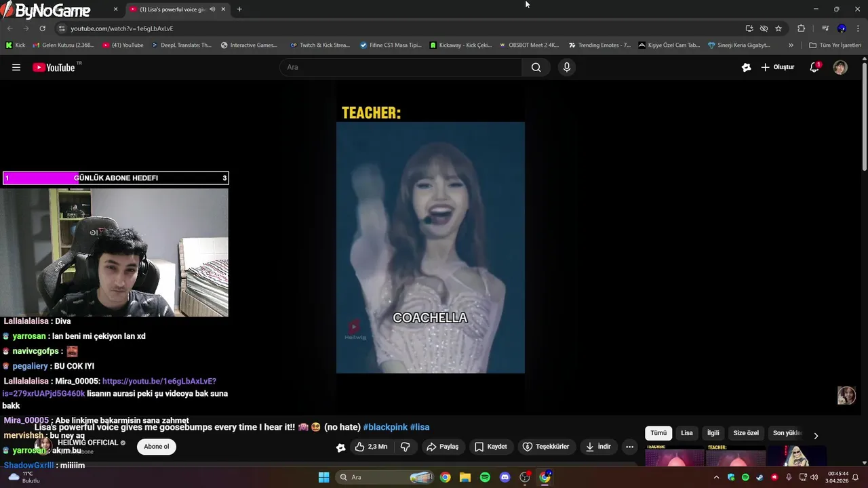Open the three-dots more actions menu
The height and width of the screenshot is (488, 868).
pos(629,447)
